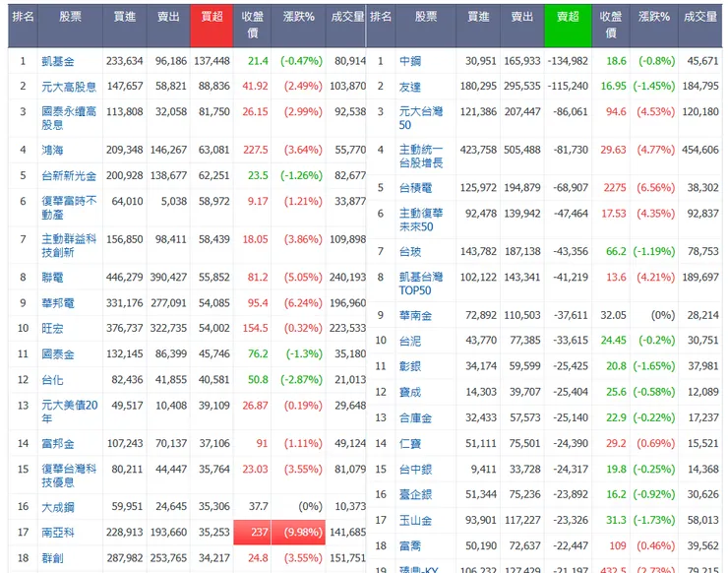Open the 元大台灣50 stock link

coord(421,118)
